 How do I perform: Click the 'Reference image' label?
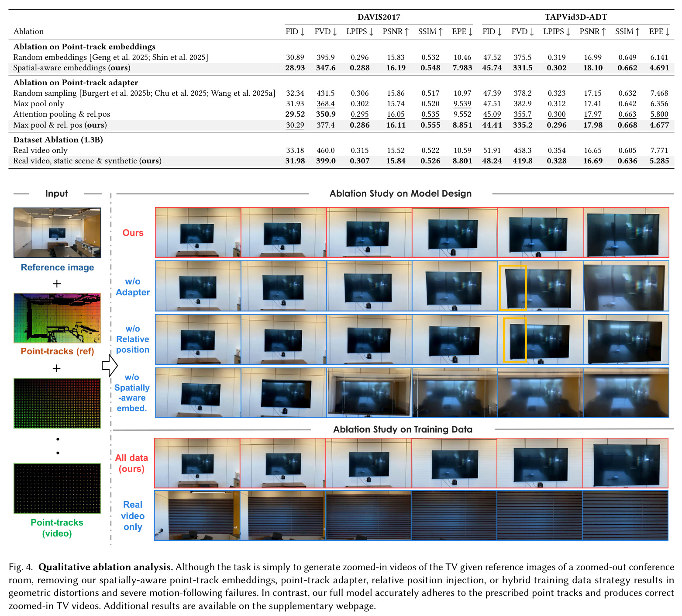[57, 267]
